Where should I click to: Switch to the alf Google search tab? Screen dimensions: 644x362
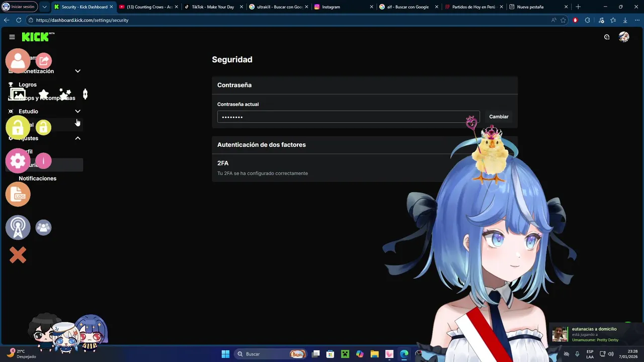pyautogui.click(x=408, y=7)
